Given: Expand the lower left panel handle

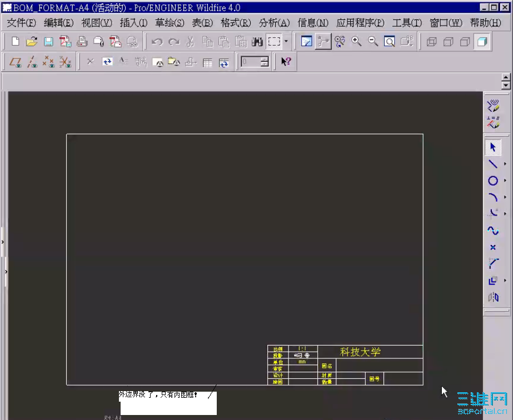Looking at the screenshot, I should click(x=6, y=272).
